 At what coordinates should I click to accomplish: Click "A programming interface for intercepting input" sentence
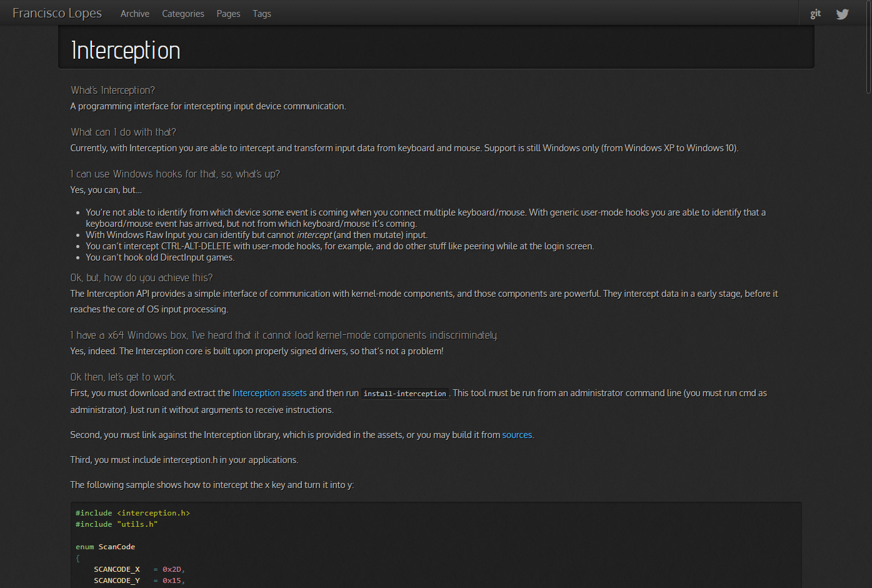208,106
